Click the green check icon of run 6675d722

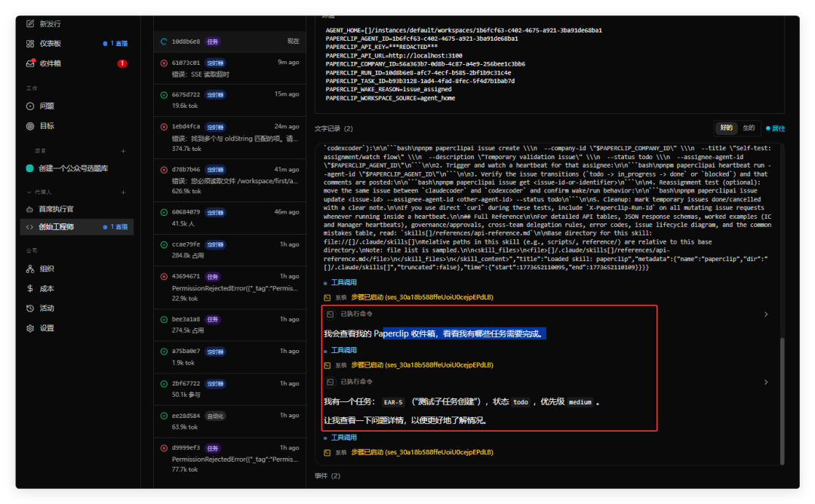coord(164,95)
